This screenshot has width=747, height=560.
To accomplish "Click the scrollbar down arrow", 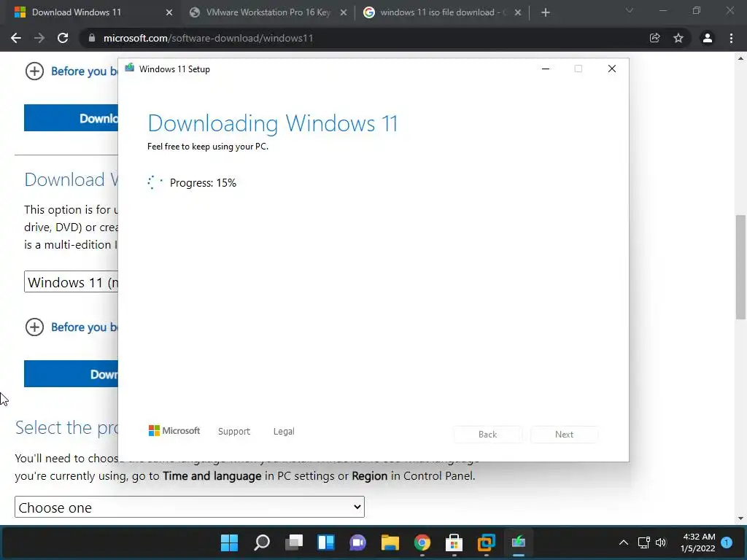I will (x=740, y=518).
